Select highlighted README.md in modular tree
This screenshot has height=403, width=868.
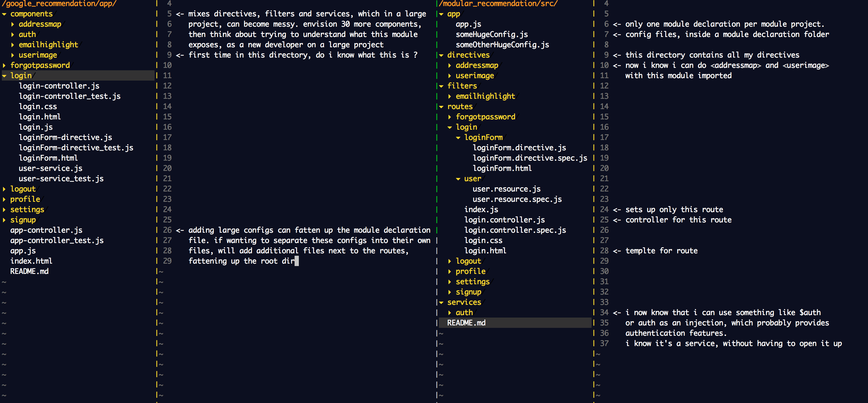466,323
